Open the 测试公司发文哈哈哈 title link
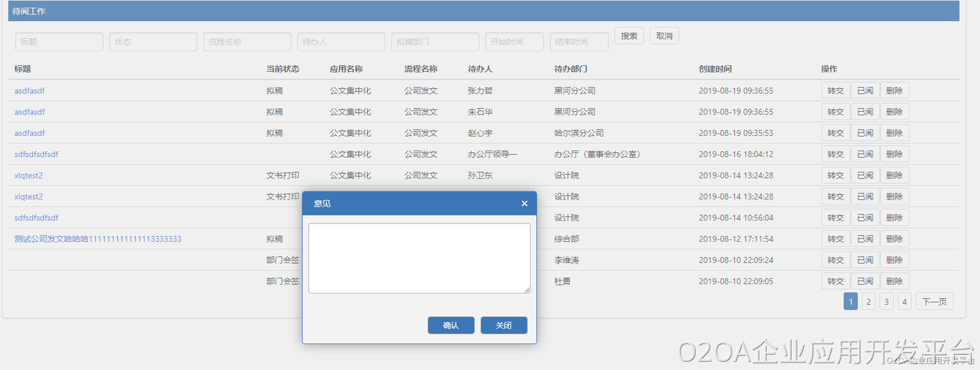Screen dimensions: 980x370 [98, 239]
